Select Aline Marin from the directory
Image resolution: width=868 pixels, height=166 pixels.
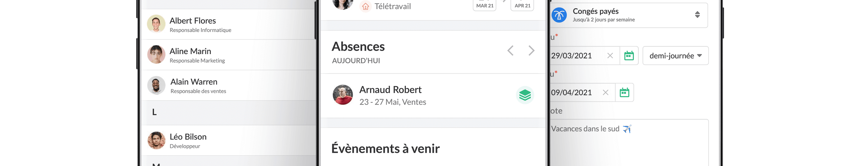coord(228,55)
